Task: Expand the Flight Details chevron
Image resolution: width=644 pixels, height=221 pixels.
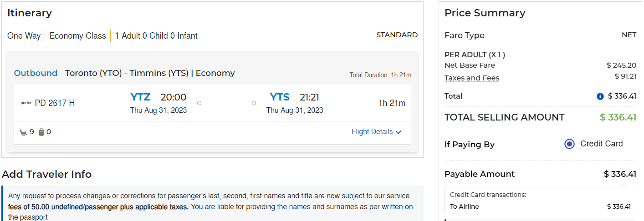Action: [x=399, y=132]
